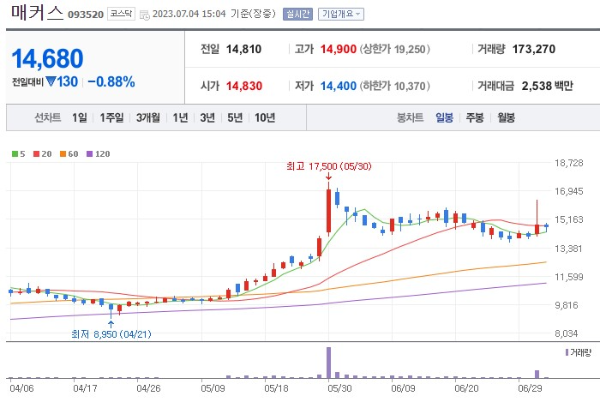The width and height of the screenshot is (600, 407).
Task: Click the 최저 8,950 (04/21) low marker
Action: pos(111,334)
